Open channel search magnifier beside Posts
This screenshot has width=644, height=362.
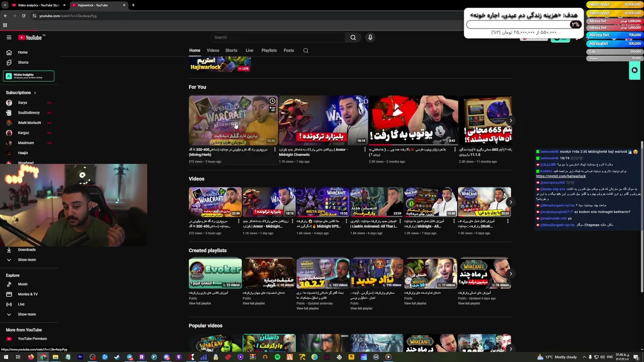coord(305,50)
